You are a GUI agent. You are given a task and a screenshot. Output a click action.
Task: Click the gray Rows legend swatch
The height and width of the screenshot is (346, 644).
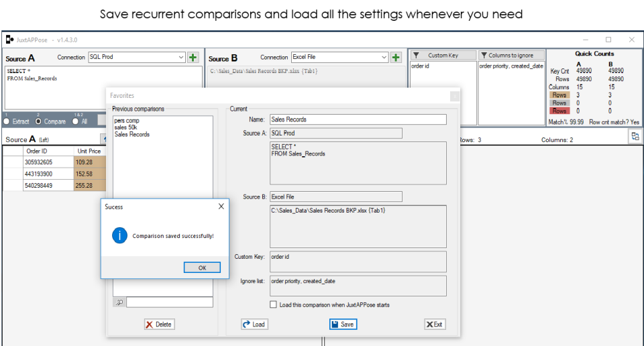559,103
